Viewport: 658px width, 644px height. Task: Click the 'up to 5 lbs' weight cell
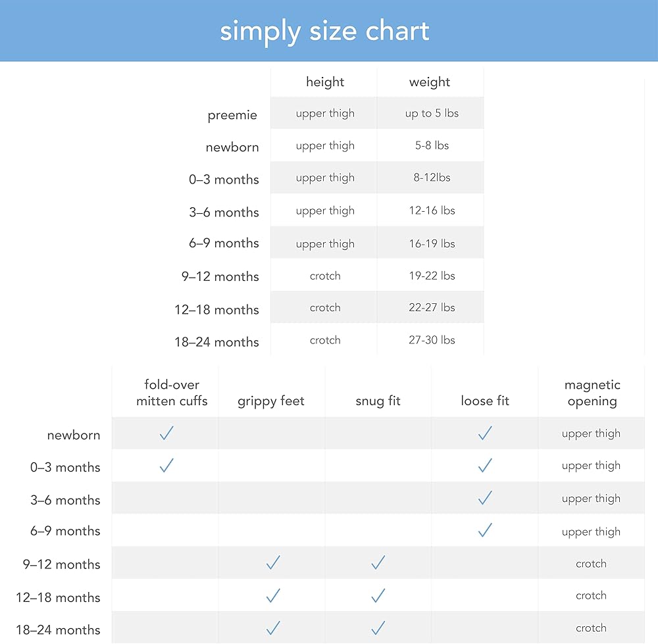[432, 113]
